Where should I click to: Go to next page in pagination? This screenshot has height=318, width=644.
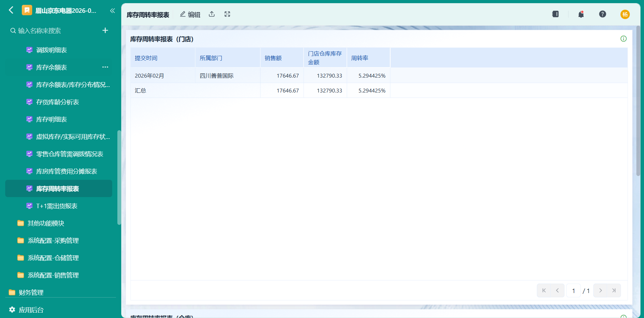tap(601, 291)
